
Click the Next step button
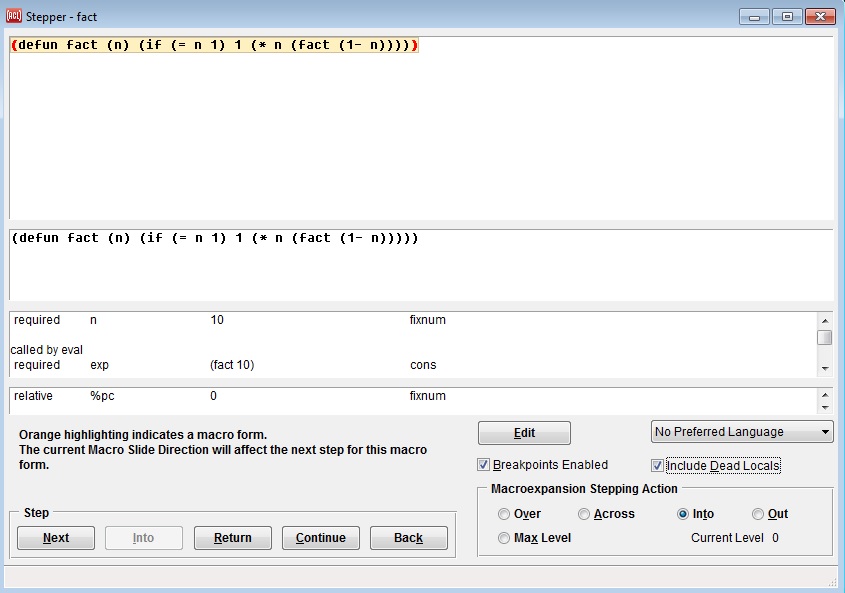(56, 538)
